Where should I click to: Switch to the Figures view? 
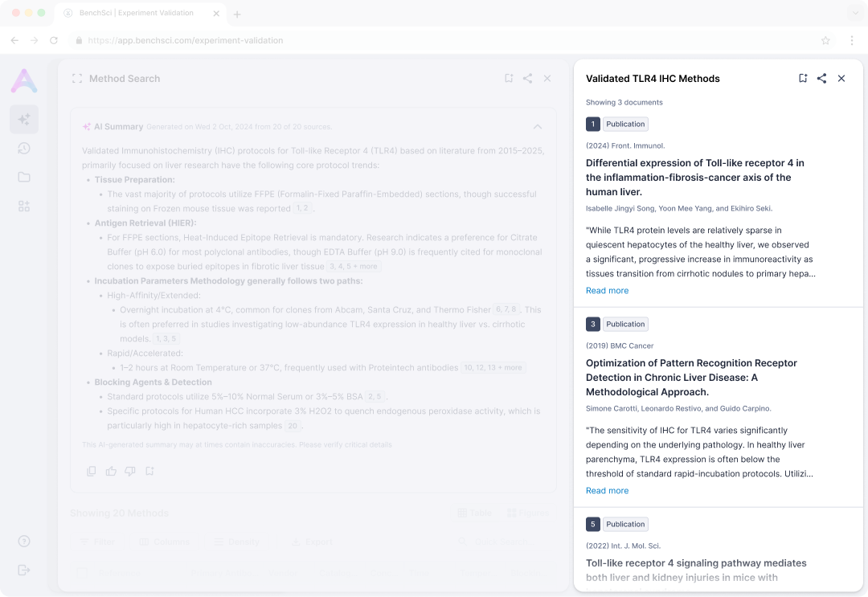[x=528, y=513]
